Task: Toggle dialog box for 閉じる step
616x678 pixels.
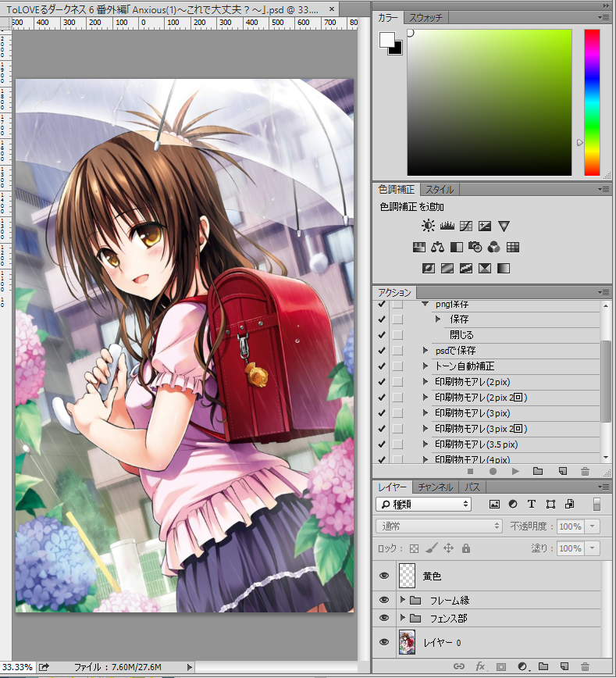Action: click(x=397, y=335)
